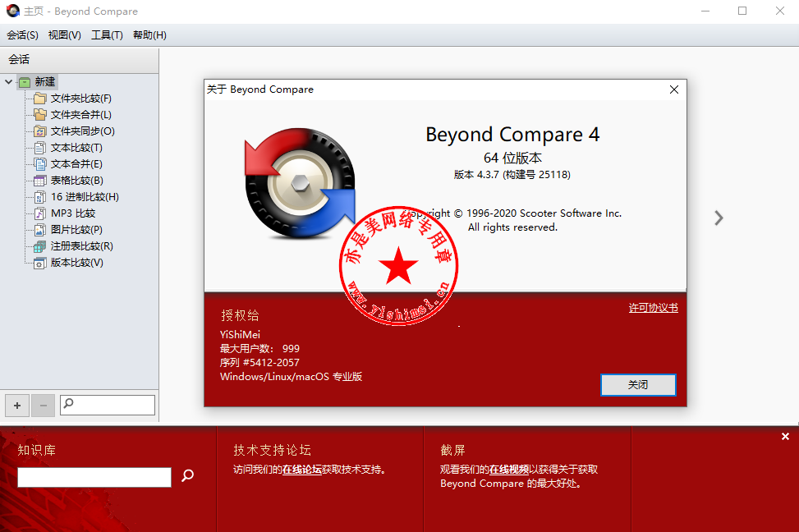Click the Windows/Linux/macOS 专业版 edition text
The height and width of the screenshot is (532, 799).
[291, 377]
